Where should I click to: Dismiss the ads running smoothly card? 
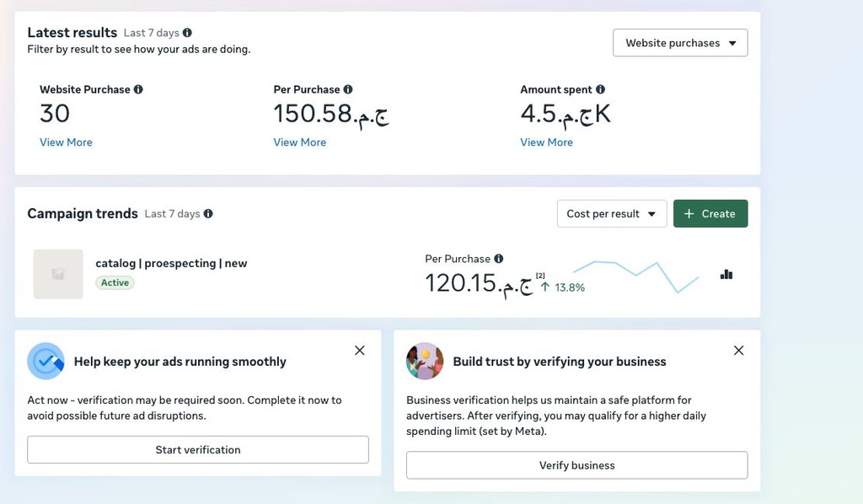360,351
